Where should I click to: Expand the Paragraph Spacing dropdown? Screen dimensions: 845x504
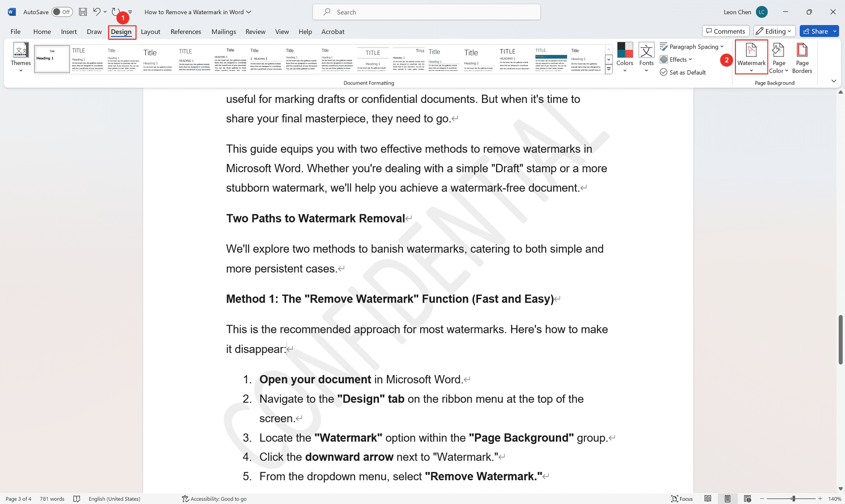coord(692,47)
